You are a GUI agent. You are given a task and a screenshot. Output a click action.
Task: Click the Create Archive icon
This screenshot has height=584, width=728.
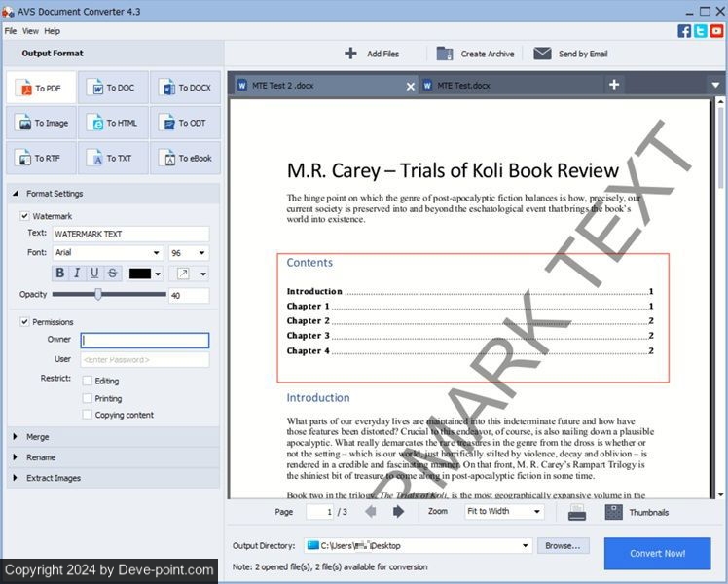coord(445,54)
